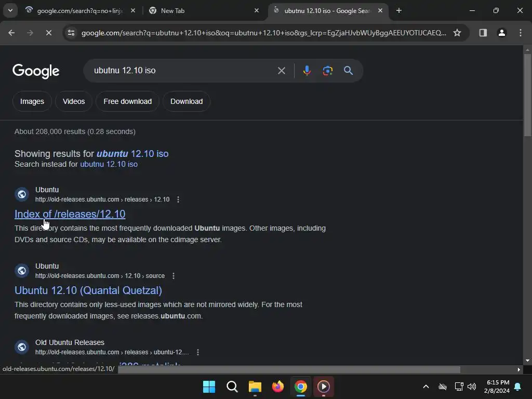This screenshot has height=399, width=532.
Task: Open the tab search dropdown arrow
Action: coord(10,10)
